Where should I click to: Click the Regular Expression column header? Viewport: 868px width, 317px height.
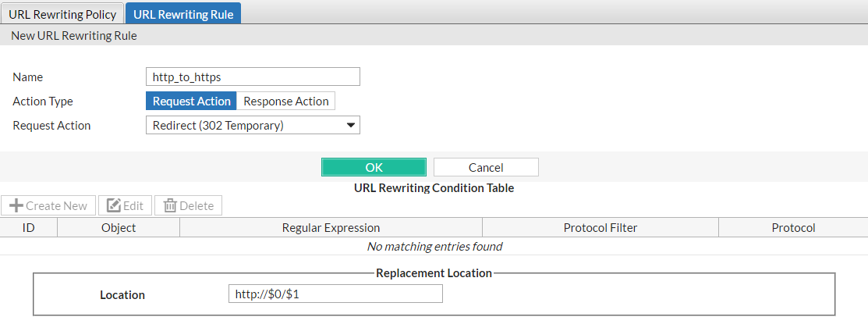click(331, 227)
